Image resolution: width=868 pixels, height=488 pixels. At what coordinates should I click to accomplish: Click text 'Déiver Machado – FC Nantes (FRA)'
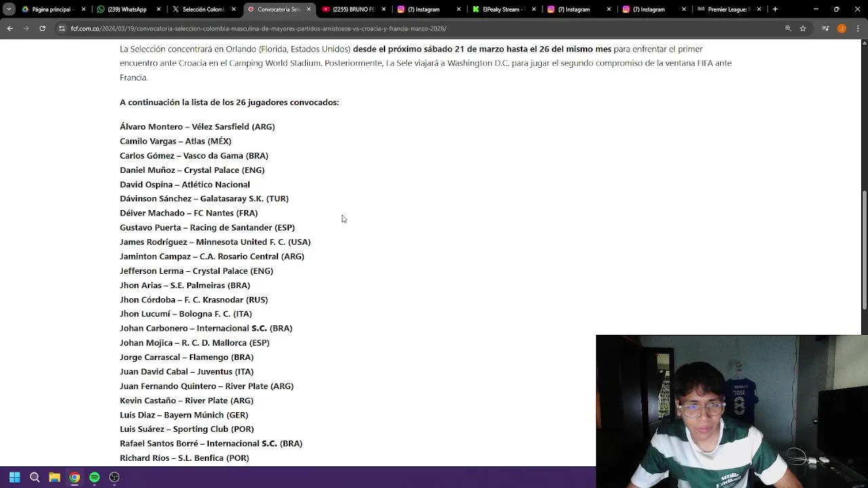pyautogui.click(x=189, y=213)
